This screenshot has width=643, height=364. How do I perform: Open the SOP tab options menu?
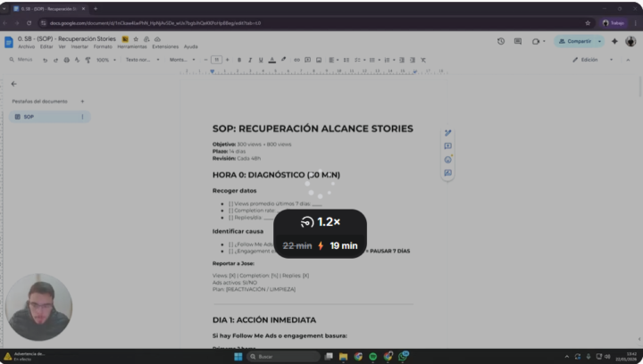pyautogui.click(x=82, y=117)
